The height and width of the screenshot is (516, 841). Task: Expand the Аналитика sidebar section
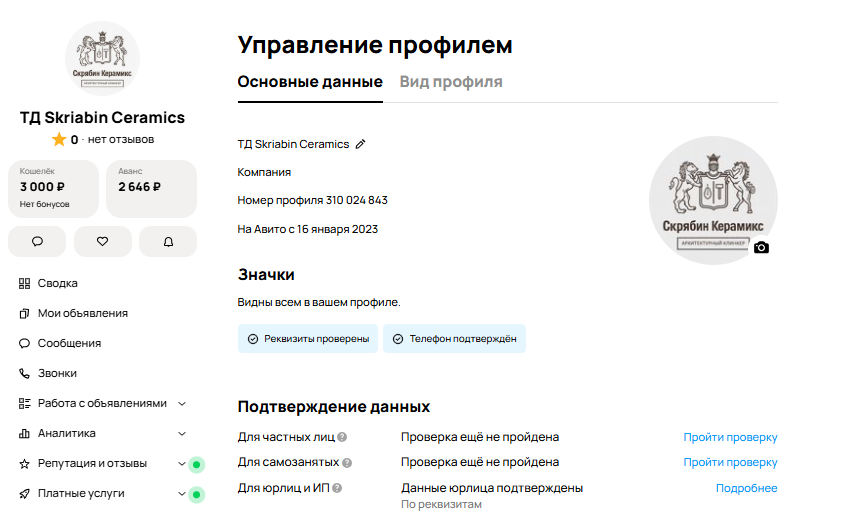click(x=182, y=433)
